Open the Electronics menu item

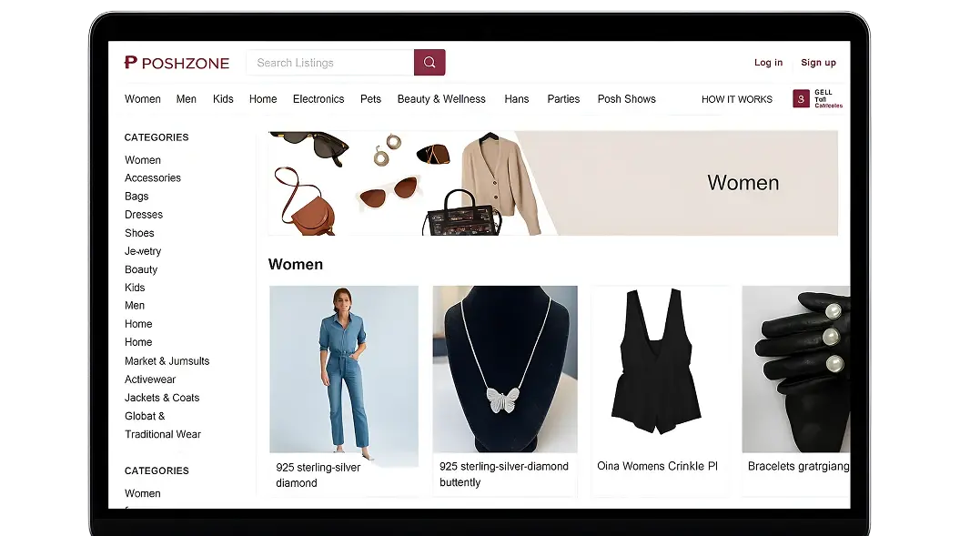[318, 99]
